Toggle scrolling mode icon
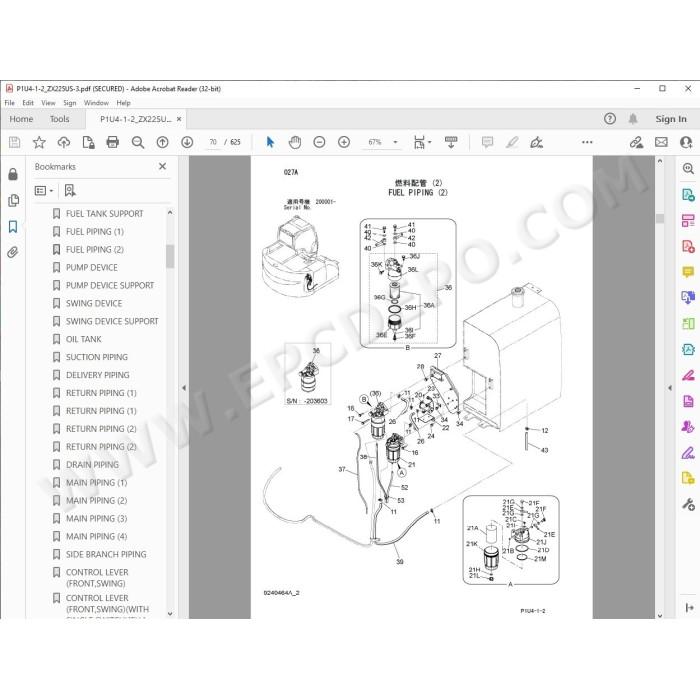This screenshot has height=700, width=700. 451,142
